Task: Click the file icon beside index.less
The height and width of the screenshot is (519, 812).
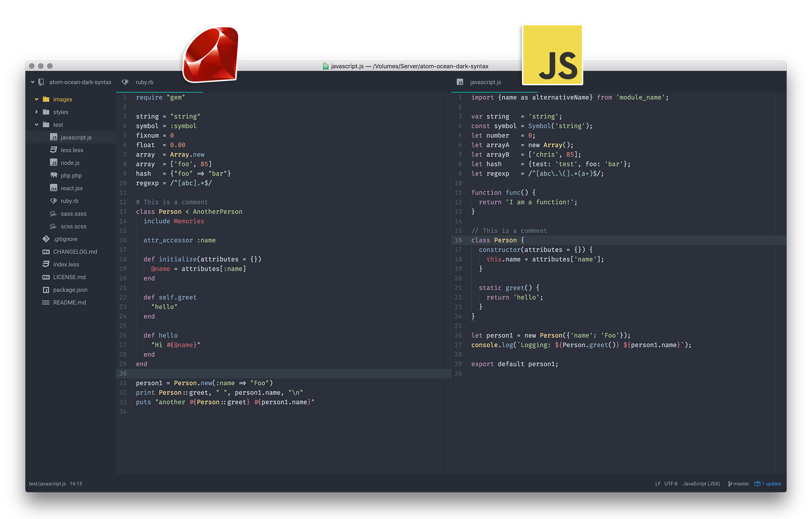Action: [46, 264]
